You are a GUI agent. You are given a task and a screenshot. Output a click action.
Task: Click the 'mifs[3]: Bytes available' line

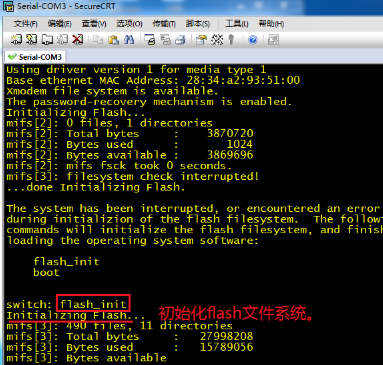point(86,358)
